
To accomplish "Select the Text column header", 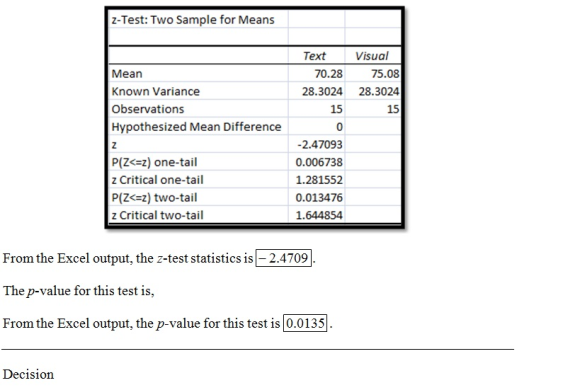I will tap(314, 56).
